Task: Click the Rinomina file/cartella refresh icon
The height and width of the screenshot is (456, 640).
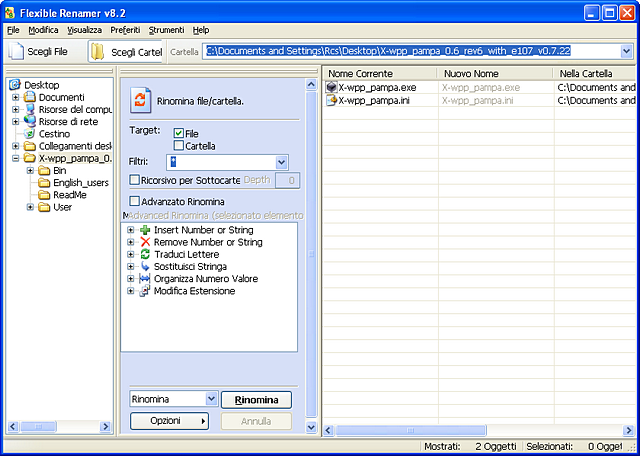Action: point(140,100)
